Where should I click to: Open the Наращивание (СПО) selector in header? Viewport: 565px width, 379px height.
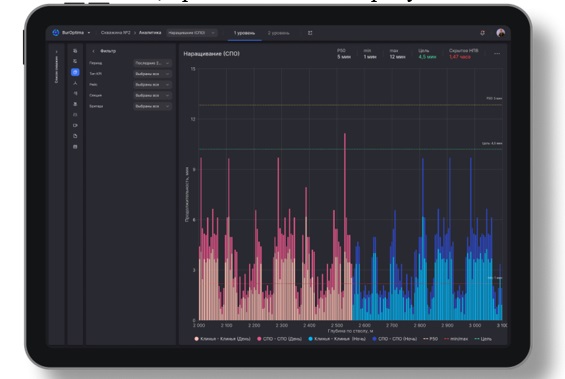coord(192,33)
